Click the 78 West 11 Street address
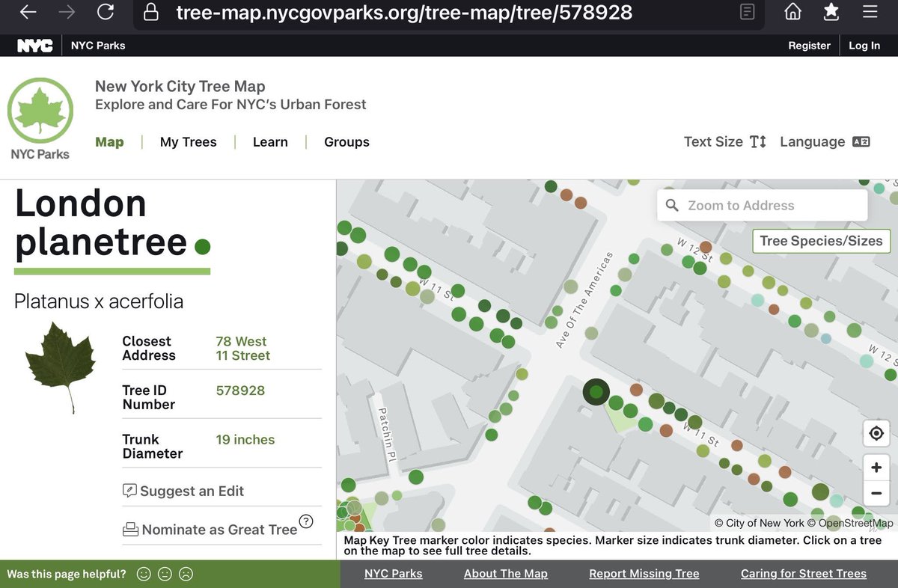 click(243, 349)
